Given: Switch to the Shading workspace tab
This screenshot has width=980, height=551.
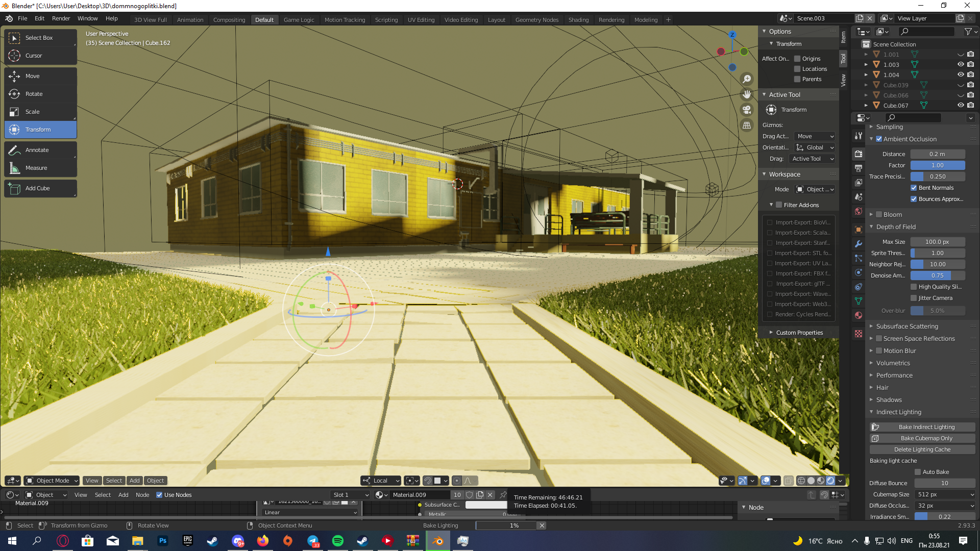Looking at the screenshot, I should point(578,20).
